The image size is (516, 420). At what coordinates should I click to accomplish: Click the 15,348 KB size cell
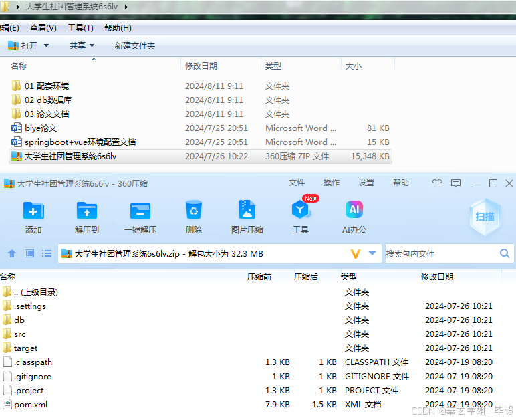pyautogui.click(x=370, y=156)
